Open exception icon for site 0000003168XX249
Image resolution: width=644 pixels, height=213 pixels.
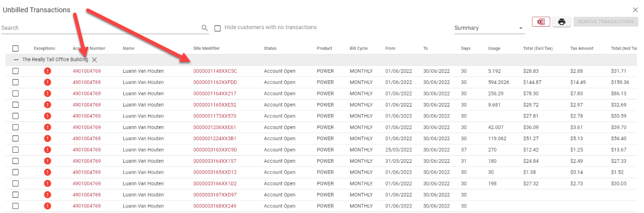[47, 206]
